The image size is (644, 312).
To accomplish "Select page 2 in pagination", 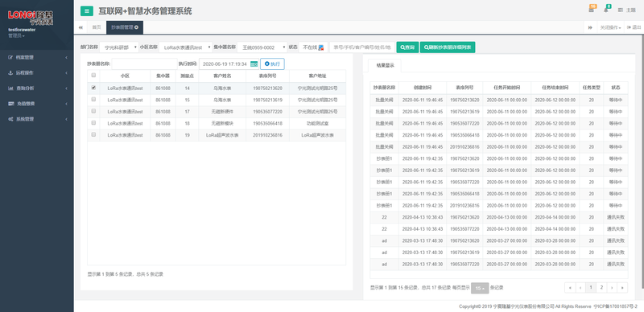I will (601, 288).
